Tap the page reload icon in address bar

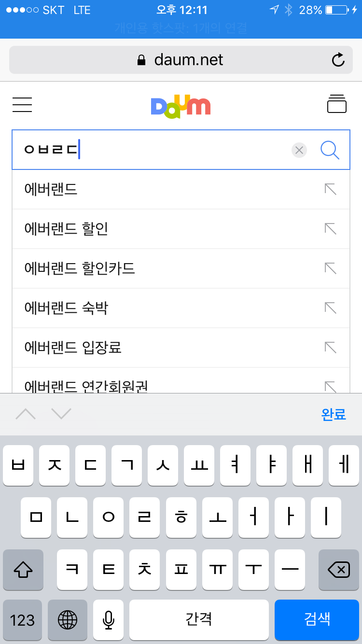click(338, 59)
